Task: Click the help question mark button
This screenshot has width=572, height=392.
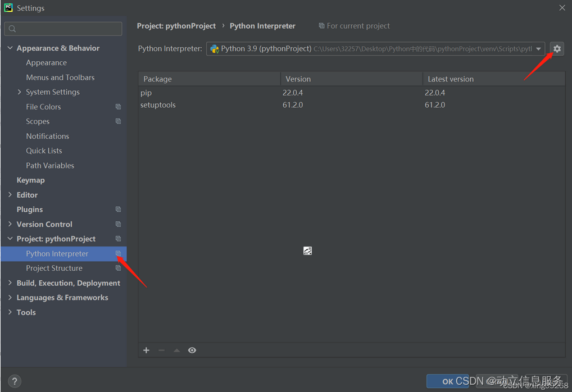Action: pyautogui.click(x=14, y=381)
